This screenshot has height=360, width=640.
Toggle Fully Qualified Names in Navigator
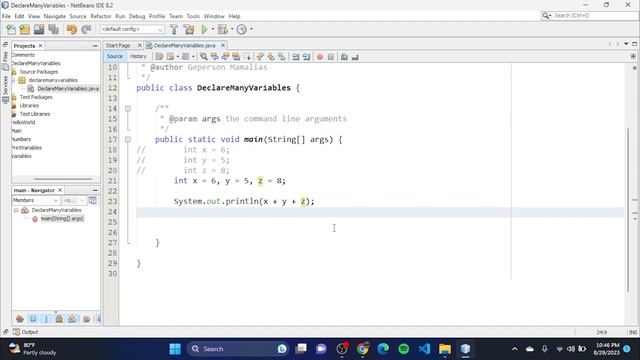coord(86,318)
